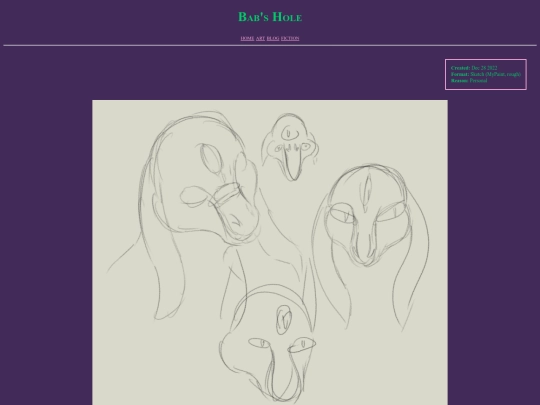
Task: Click the 'Reason: Personal' info line
Action: [469, 81]
